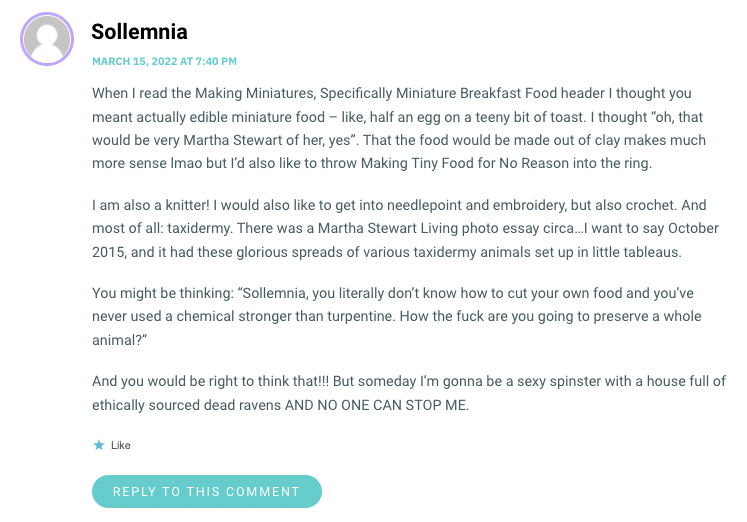Click the blue star Like icon

coord(99,445)
